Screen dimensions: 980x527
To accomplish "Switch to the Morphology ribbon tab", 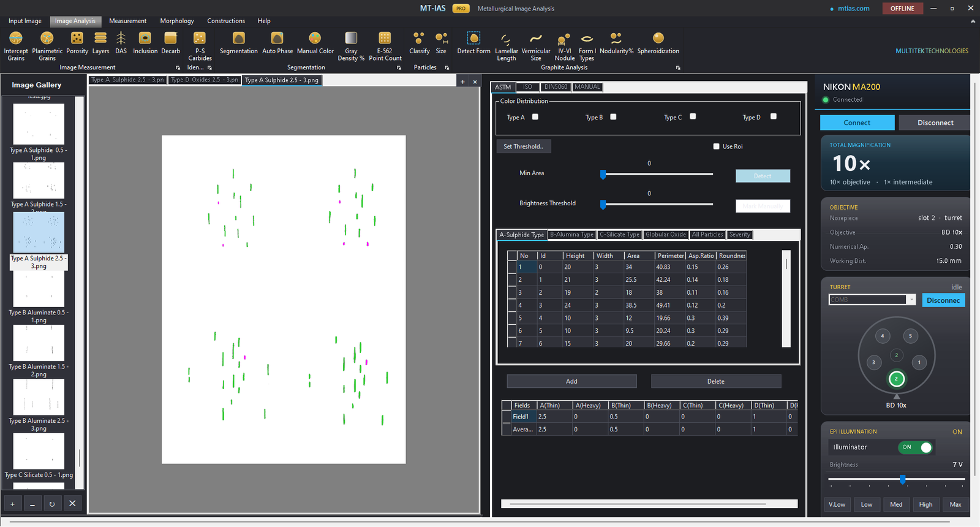I will [x=177, y=21].
